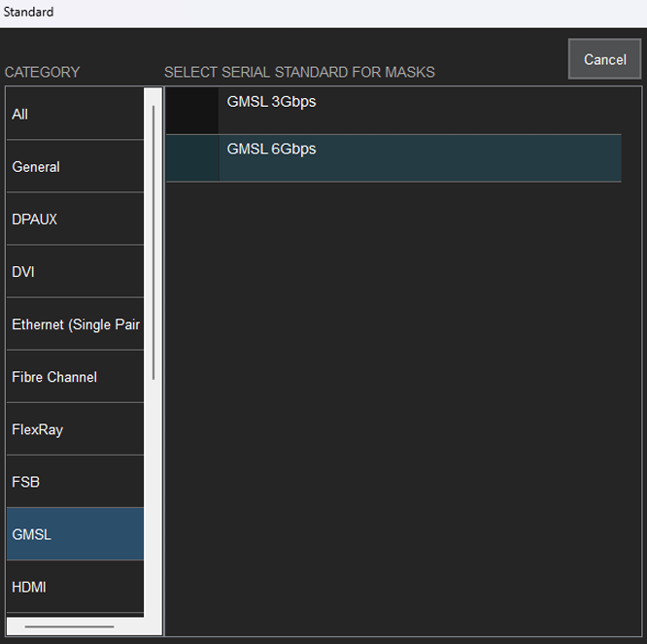Select the GMSL 6Gbps standard
Viewport: 647px width, 644px height.
(x=393, y=158)
